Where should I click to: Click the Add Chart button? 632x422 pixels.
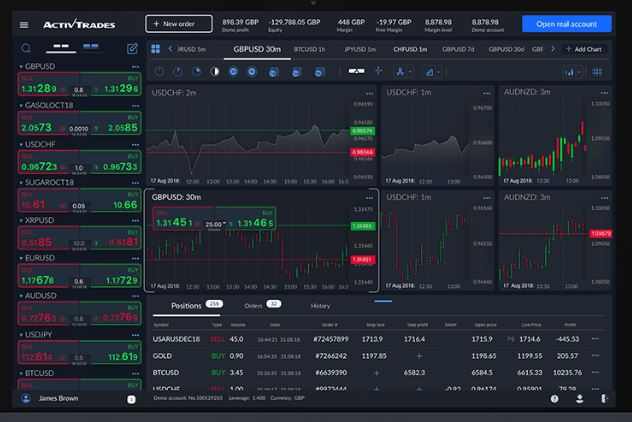pos(584,49)
